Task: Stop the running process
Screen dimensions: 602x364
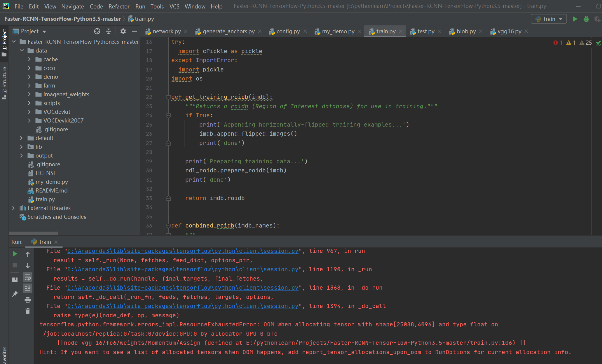Action: tap(15, 265)
